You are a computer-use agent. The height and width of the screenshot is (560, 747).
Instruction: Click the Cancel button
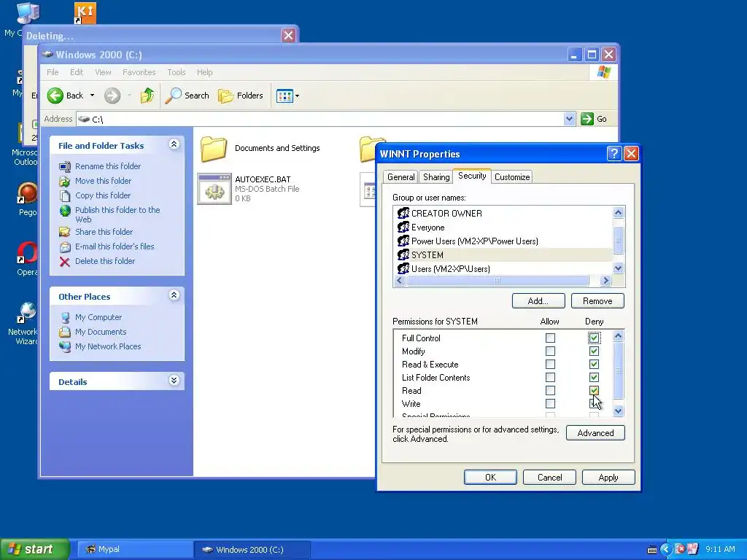(549, 478)
